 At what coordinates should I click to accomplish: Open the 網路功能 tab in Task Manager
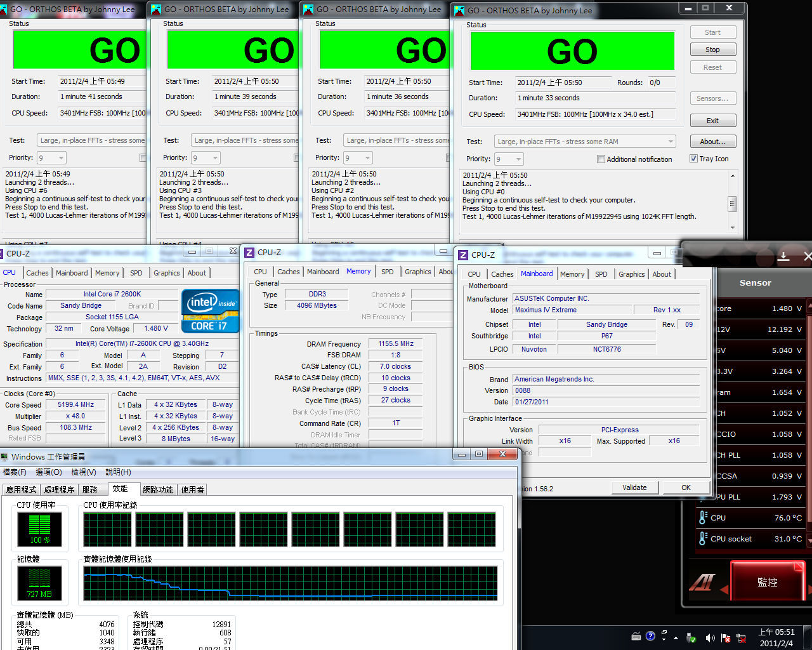[158, 489]
